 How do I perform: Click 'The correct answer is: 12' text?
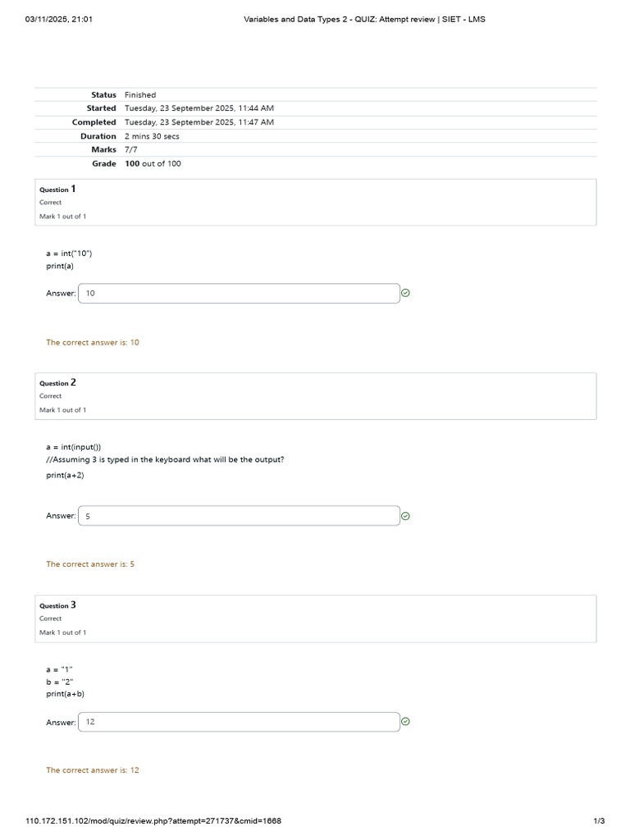point(93,769)
